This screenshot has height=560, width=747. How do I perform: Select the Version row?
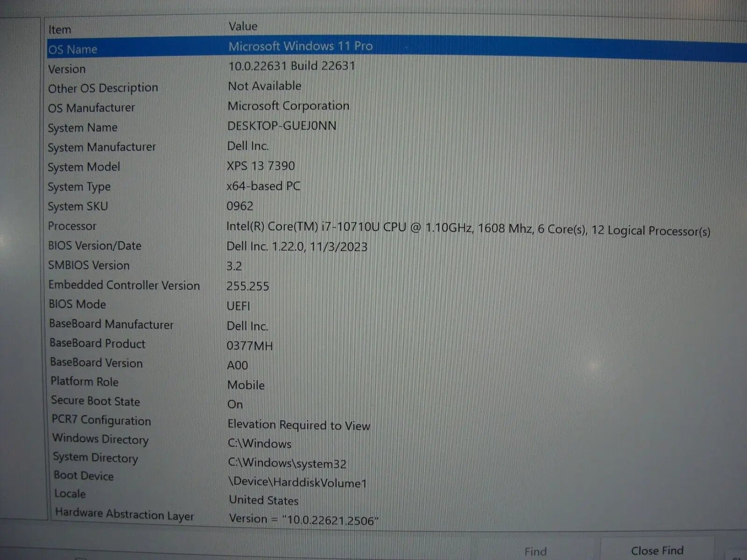(x=397, y=68)
